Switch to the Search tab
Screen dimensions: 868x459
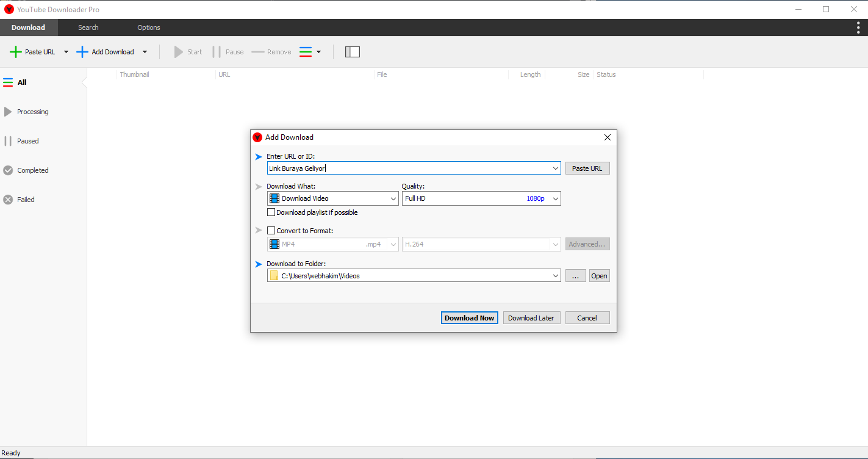tap(88, 27)
